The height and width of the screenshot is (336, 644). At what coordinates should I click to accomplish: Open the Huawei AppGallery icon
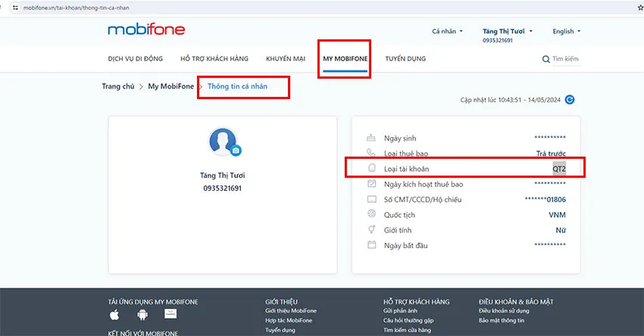point(170,314)
